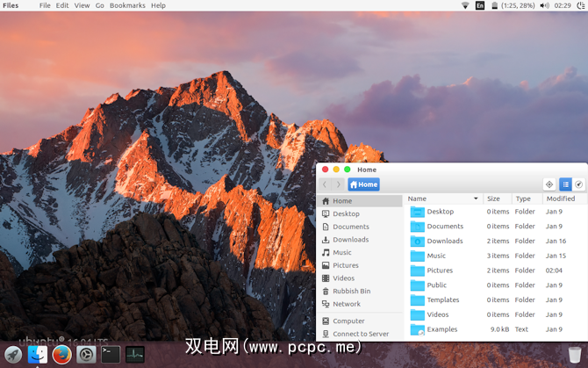Image resolution: width=588 pixels, height=368 pixels.
Task: Go forward using the right arrow button
Action: pyautogui.click(x=338, y=184)
